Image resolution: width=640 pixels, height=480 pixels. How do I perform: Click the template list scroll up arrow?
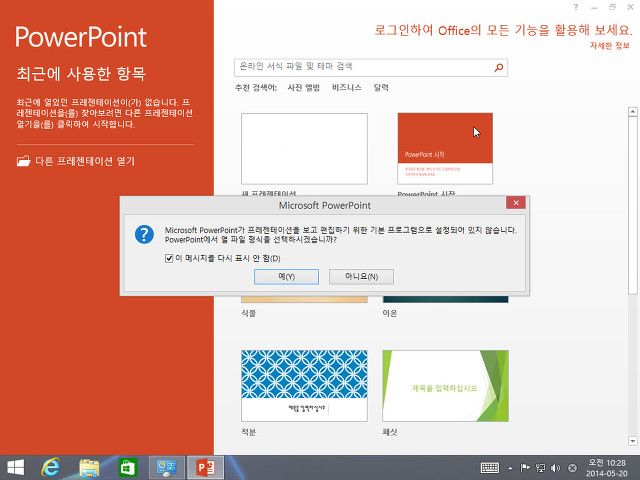click(x=633, y=111)
